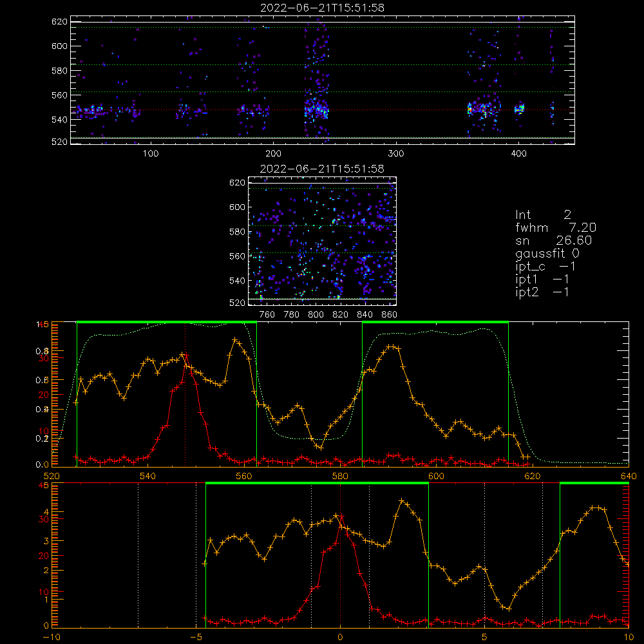Click x-axis label 640 of the upper profile plot

(x=629, y=476)
